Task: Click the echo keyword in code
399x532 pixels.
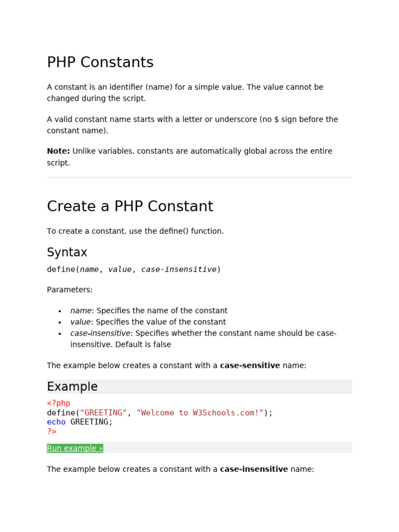Action: (56, 422)
